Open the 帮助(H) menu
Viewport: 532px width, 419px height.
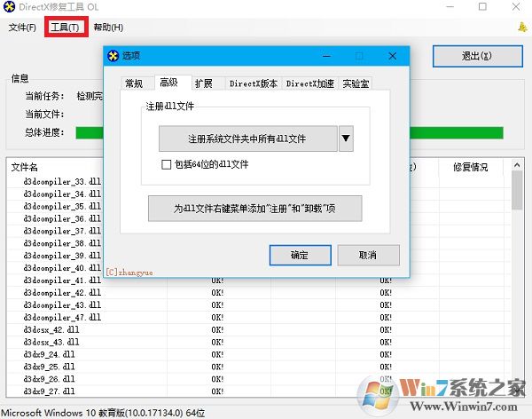tap(108, 28)
